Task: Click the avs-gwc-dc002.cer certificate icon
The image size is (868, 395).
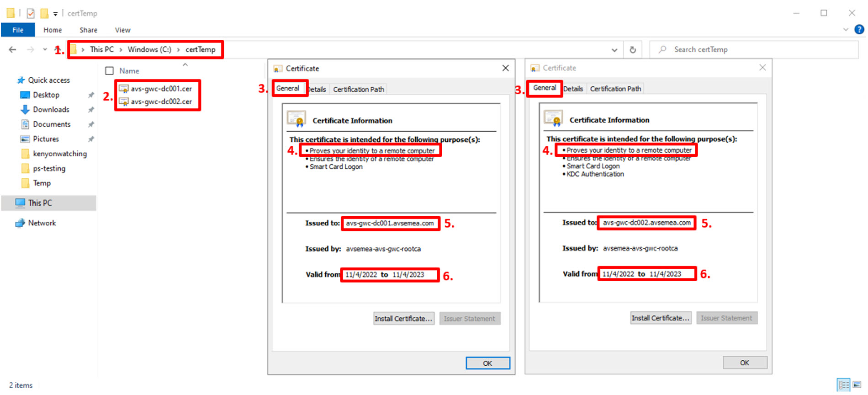Action: pyautogui.click(x=124, y=101)
